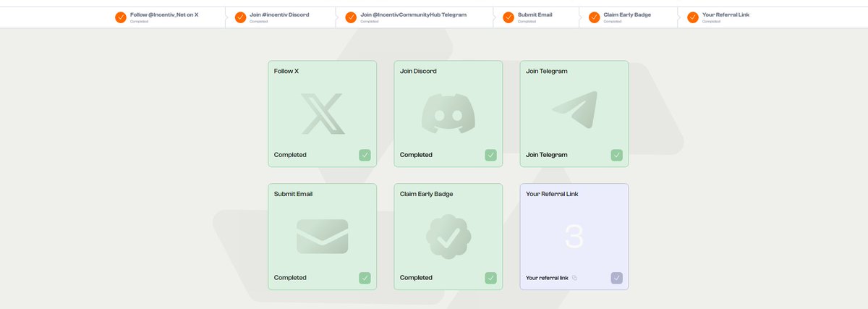Toggle the checkbox in the Join Telegram card
Image resolution: width=868 pixels, height=309 pixels.
pos(616,155)
